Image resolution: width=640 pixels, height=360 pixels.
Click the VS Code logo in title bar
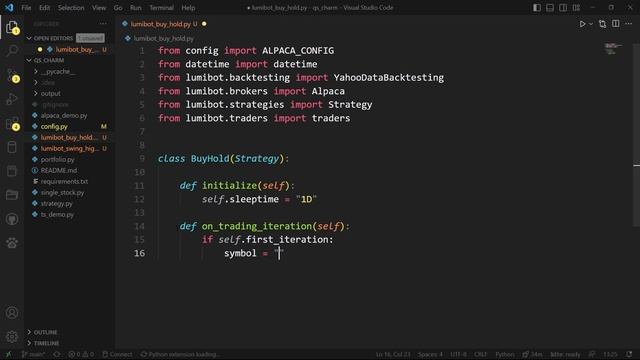click(x=9, y=8)
